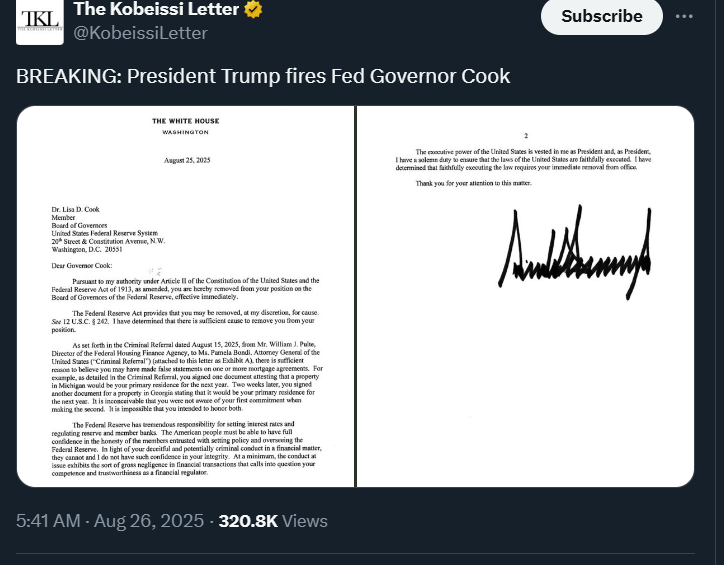This screenshot has height=565, width=724.
Task: Open The Kobeissi Letter profile name
Action: [x=156, y=9]
